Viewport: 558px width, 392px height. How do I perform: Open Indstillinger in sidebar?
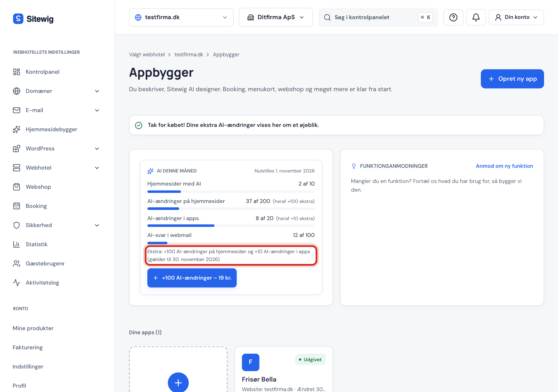pyautogui.click(x=28, y=366)
